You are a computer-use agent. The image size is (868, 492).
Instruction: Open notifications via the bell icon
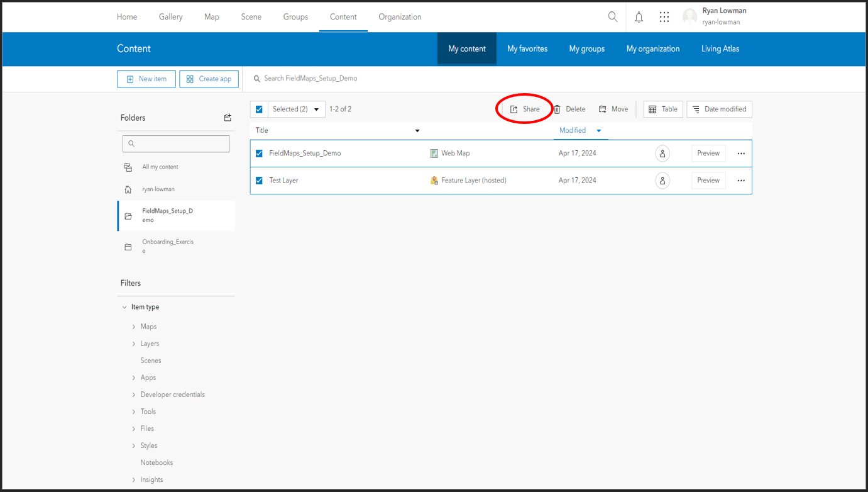[x=639, y=17]
